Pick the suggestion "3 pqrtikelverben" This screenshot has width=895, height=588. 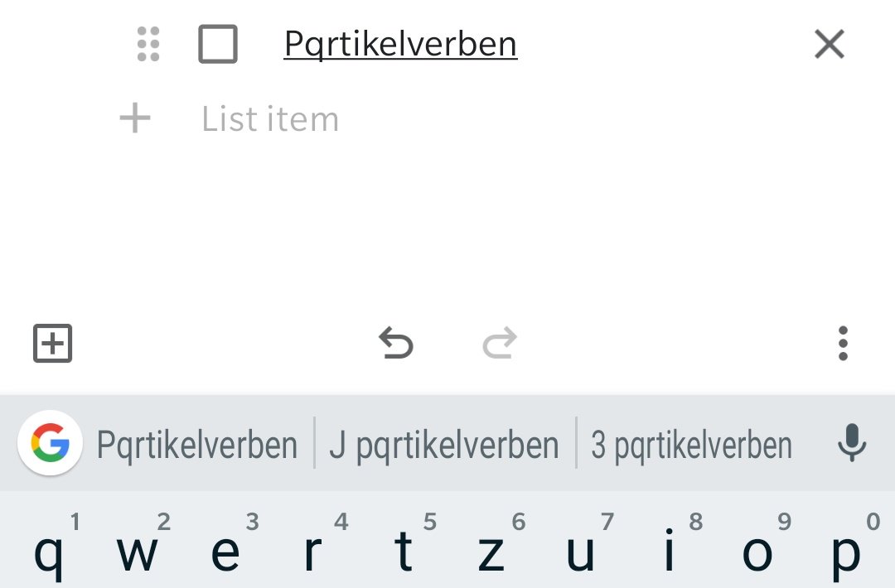coord(691,445)
